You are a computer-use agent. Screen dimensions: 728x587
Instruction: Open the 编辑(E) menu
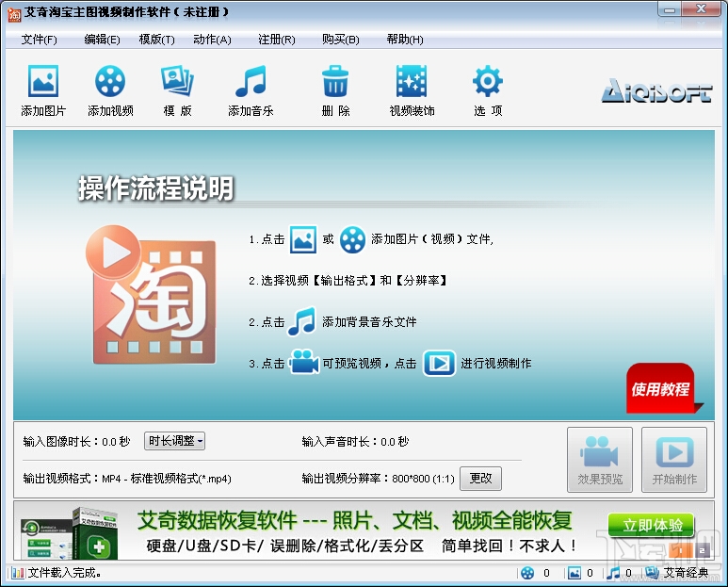(x=102, y=40)
